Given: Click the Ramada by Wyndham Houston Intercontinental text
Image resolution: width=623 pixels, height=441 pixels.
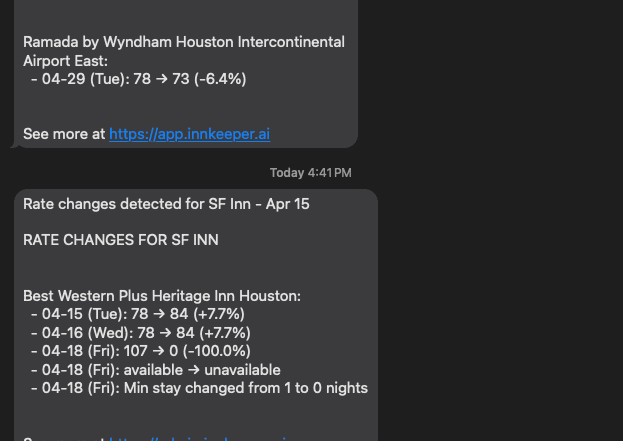Looking at the screenshot, I should 184,42.
